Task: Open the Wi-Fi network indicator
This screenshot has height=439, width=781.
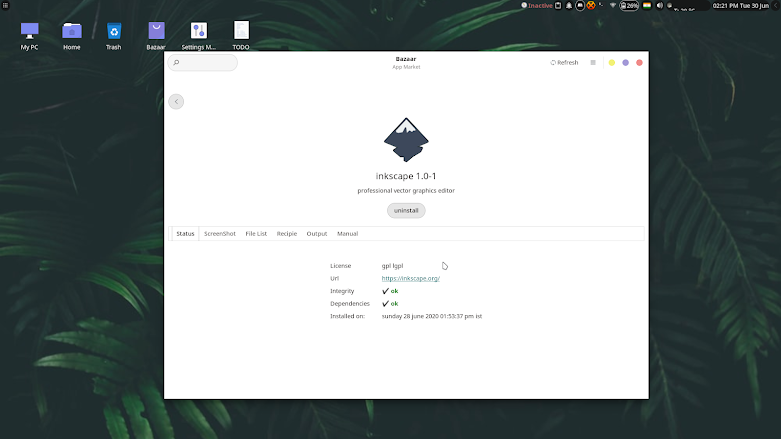Action: pos(613,5)
